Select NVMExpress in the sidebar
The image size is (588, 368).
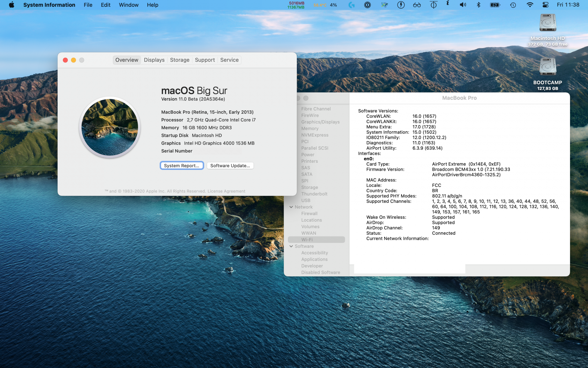pos(315,135)
